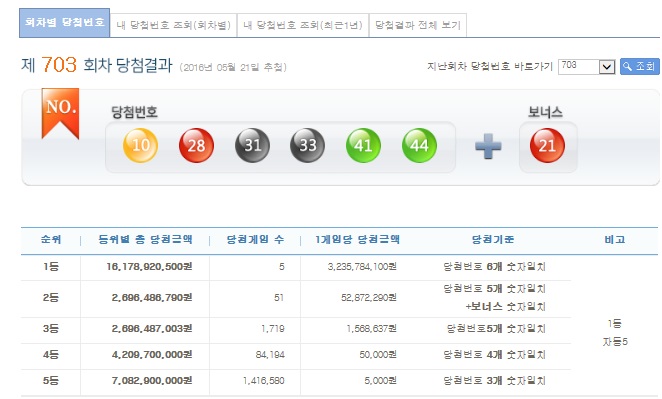Click the 당첨번호 3개 숫자일치 text
The height and width of the screenshot is (399, 662).
[494, 381]
